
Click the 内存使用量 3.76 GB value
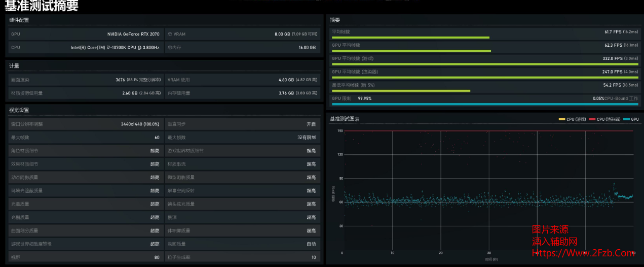pos(298,93)
